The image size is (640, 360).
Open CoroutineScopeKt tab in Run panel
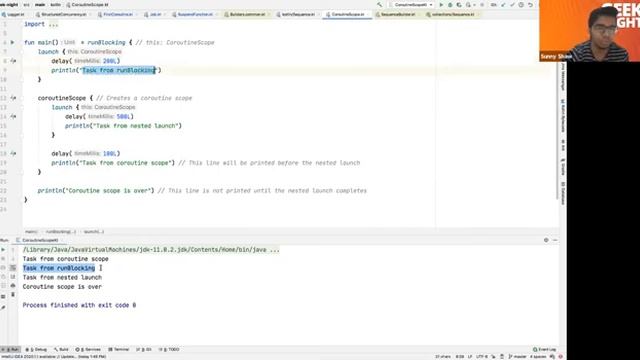[38, 240]
